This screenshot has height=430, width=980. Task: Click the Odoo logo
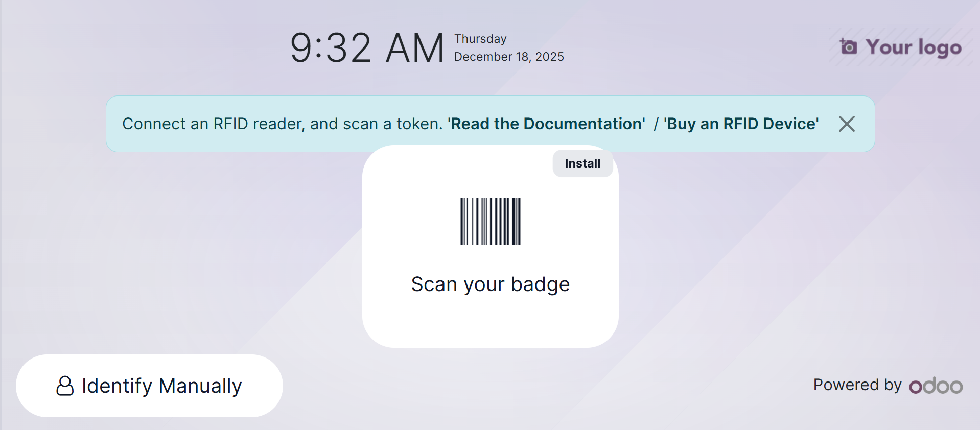pyautogui.click(x=936, y=386)
